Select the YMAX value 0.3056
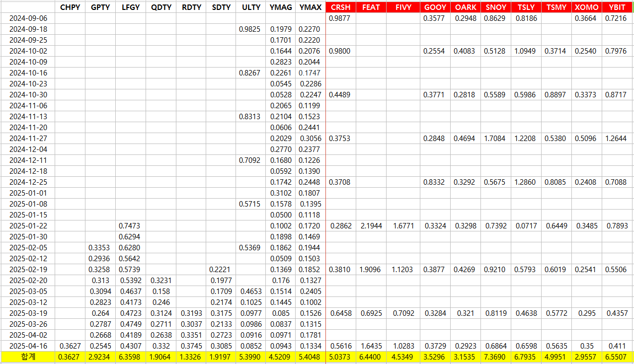The image size is (634, 364). 311,138
